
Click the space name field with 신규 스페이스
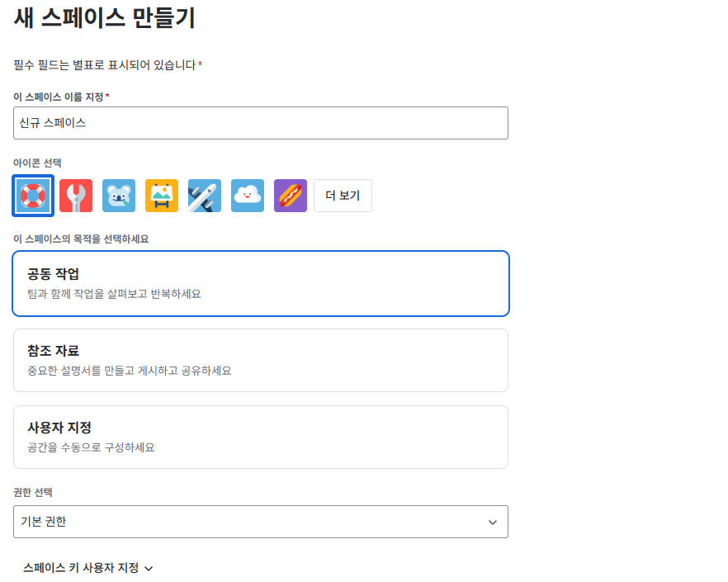coord(261,123)
